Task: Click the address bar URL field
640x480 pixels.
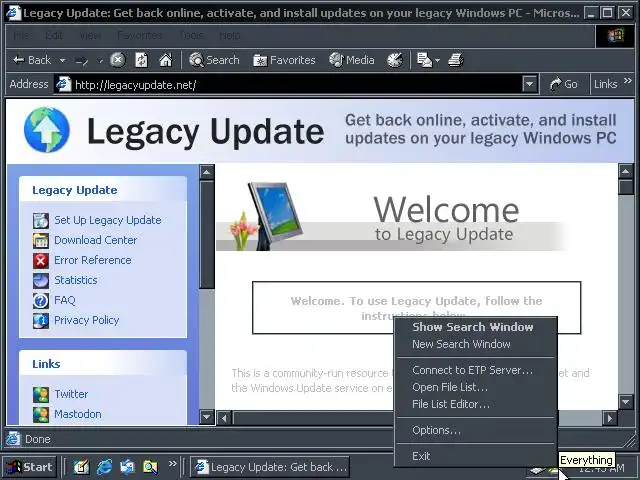Action: (x=297, y=84)
